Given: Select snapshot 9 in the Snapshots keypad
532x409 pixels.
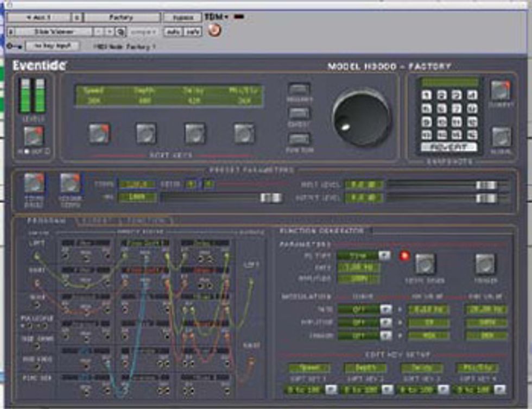Looking at the screenshot, I should pos(427,122).
